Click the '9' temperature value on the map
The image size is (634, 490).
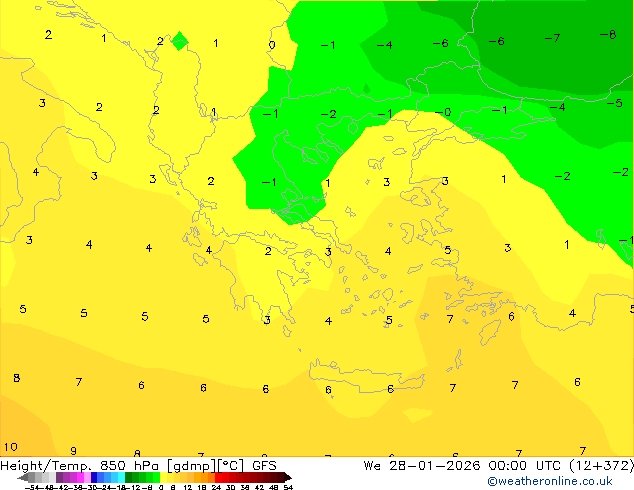[73, 451]
